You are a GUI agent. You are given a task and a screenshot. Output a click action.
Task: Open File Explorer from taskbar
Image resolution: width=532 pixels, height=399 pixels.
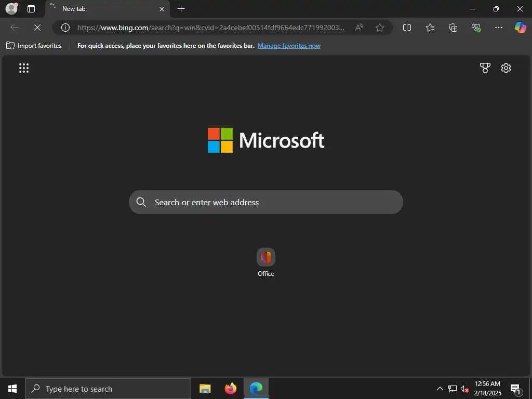pyautogui.click(x=205, y=389)
